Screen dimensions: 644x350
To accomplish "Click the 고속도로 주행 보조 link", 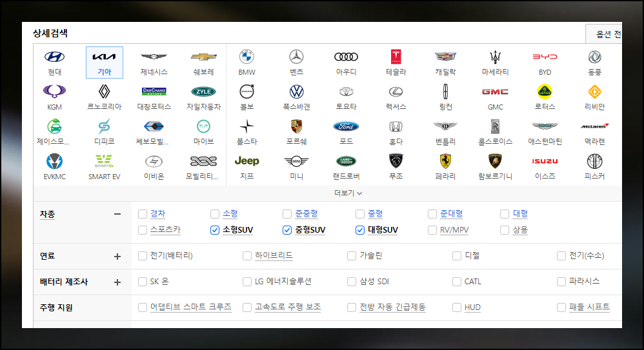I will tap(288, 307).
